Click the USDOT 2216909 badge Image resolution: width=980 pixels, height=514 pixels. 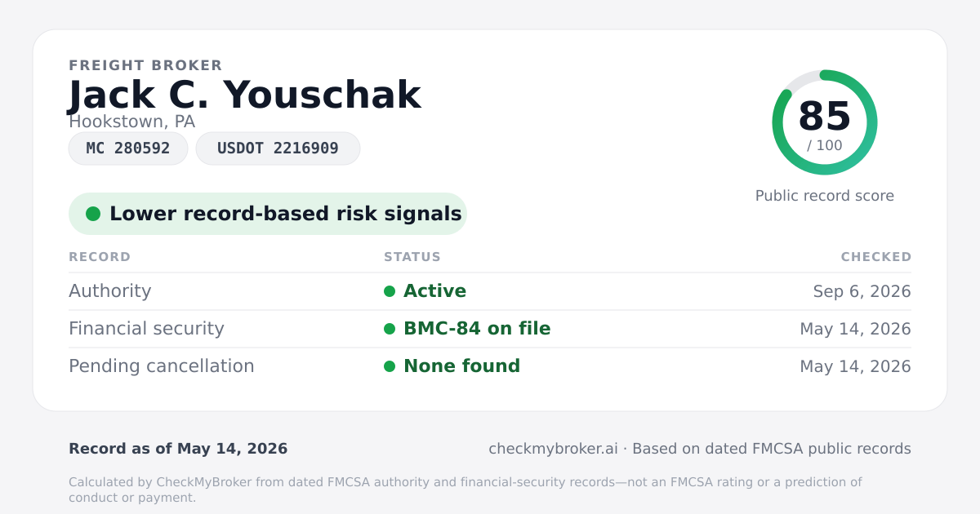point(278,148)
